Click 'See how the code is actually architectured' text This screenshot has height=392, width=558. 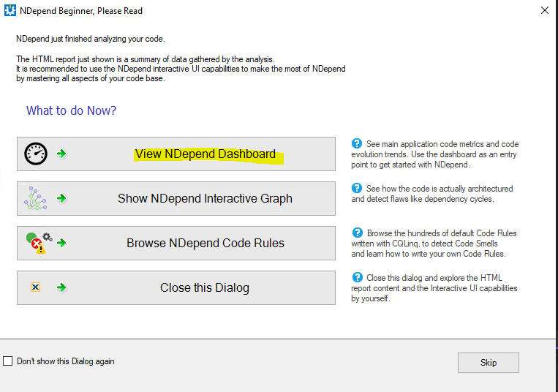click(432, 194)
